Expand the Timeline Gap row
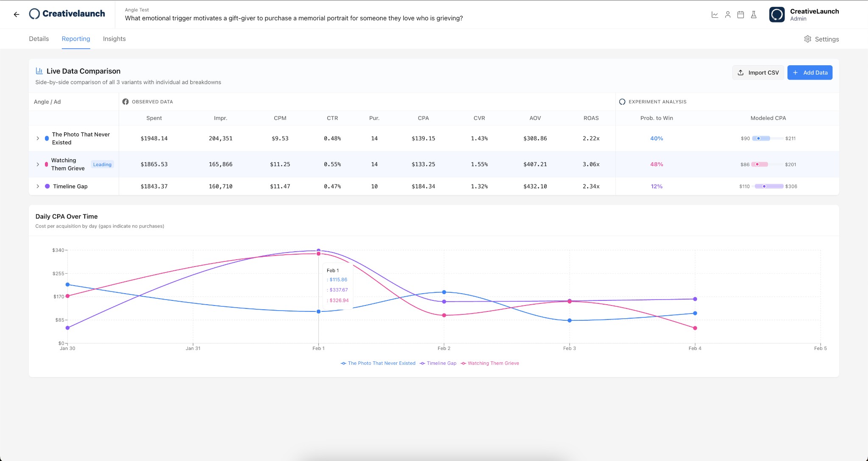Image resolution: width=868 pixels, height=461 pixels. 38,186
